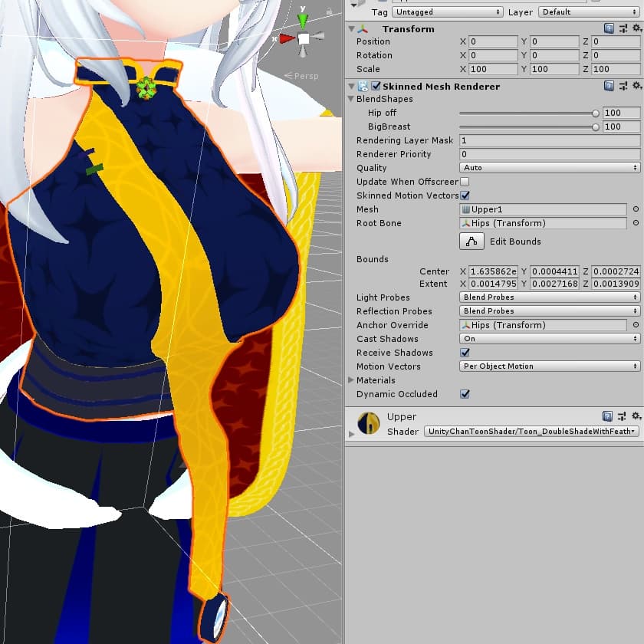Disable the Receive Shadows checkbox
644x644 pixels.
pos(465,353)
